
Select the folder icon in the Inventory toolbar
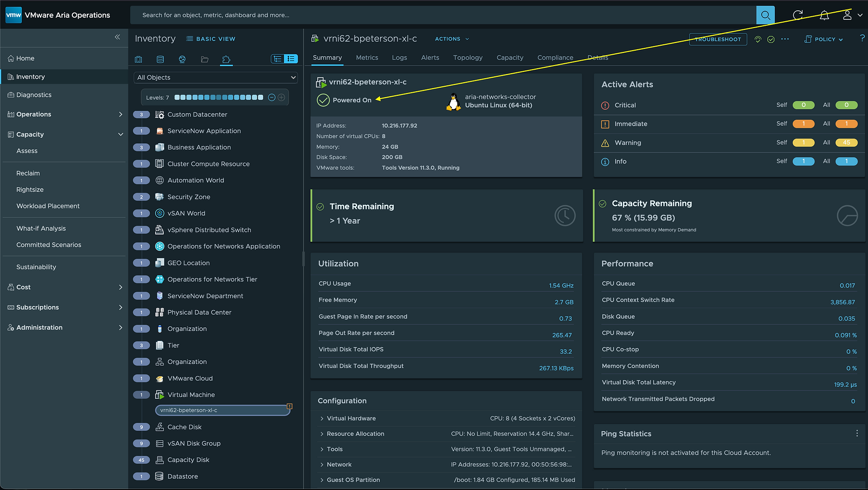click(204, 59)
